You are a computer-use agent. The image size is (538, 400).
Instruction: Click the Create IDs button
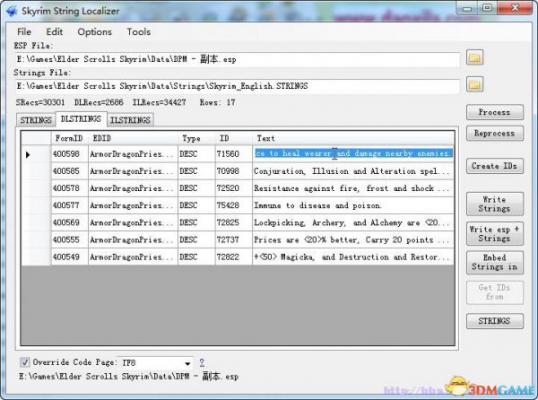coord(494,166)
